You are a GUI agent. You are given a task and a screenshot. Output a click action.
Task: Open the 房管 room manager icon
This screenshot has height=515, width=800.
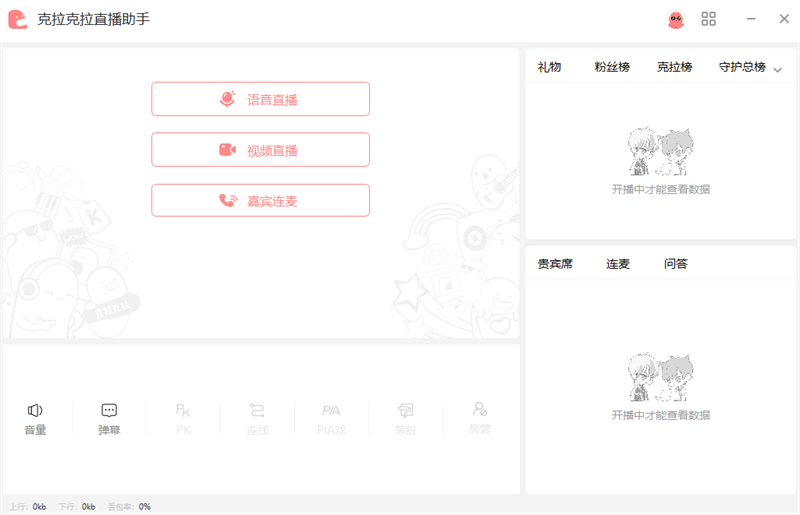pyautogui.click(x=480, y=418)
